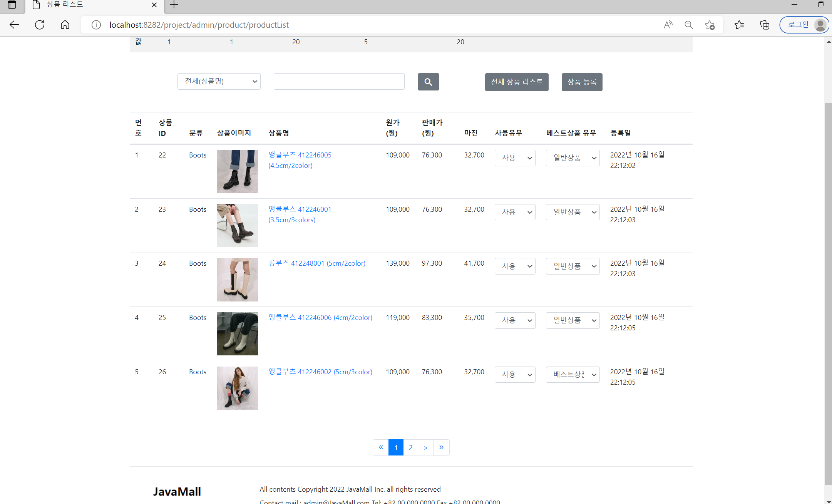Open 베스트상품 dropdown for product ID 26
The width and height of the screenshot is (832, 504).
pyautogui.click(x=573, y=375)
